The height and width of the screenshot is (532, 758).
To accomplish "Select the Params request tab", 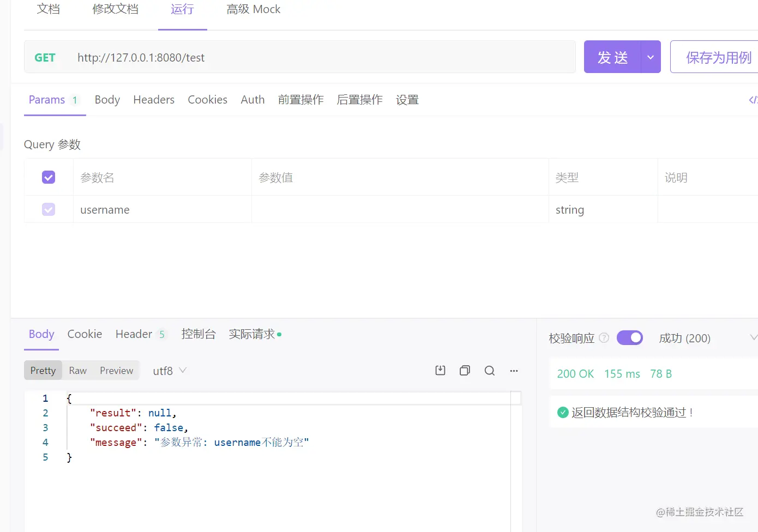I will 54,100.
